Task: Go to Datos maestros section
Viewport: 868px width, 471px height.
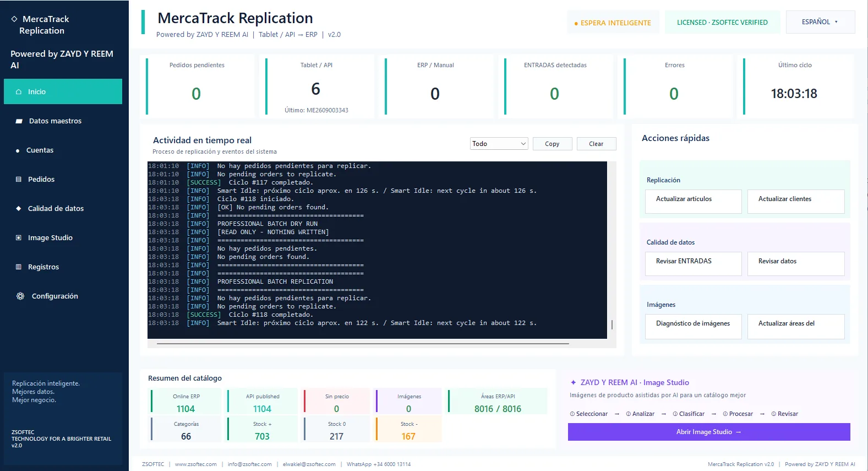Action: click(63, 121)
